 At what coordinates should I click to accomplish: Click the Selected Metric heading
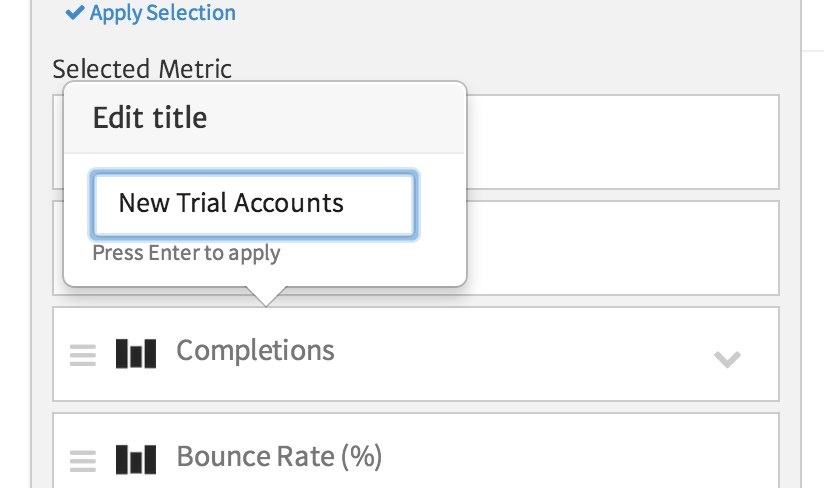pos(142,69)
